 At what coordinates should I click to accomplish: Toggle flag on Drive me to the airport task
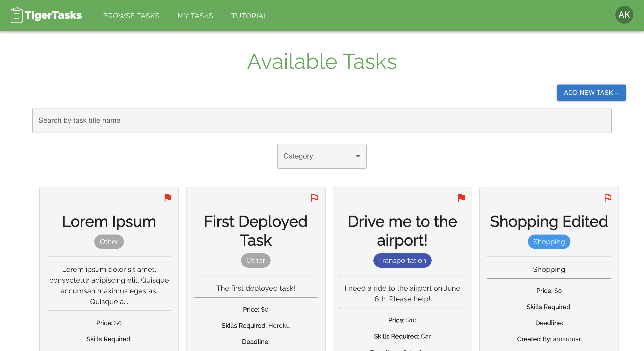click(x=461, y=198)
